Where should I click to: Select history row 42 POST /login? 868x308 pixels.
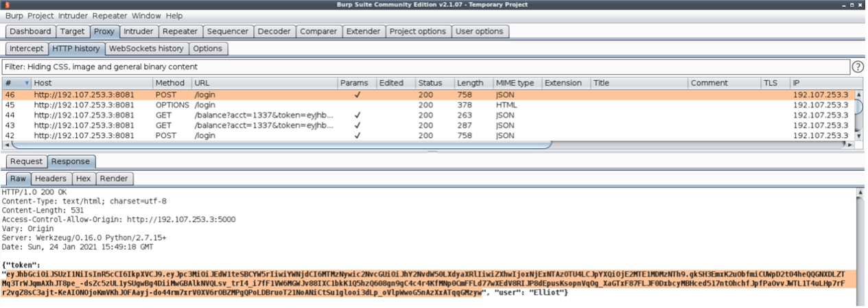click(x=427, y=136)
